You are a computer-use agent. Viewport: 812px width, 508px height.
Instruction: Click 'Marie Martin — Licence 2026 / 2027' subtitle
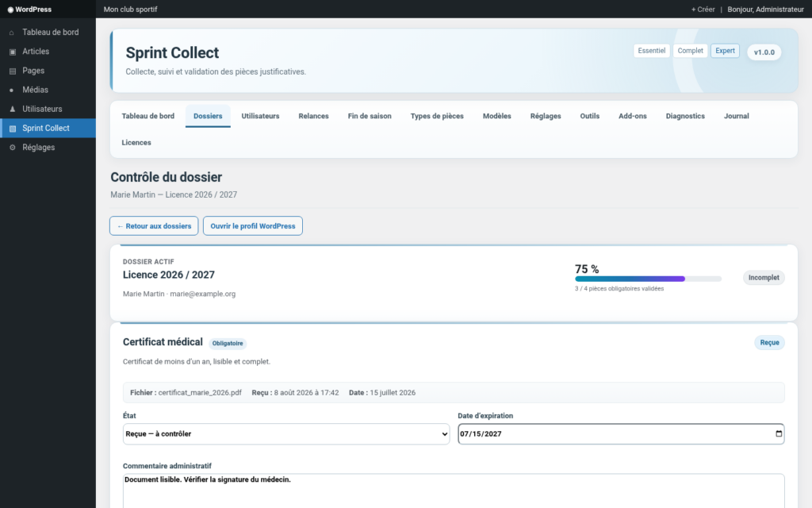[x=174, y=195]
